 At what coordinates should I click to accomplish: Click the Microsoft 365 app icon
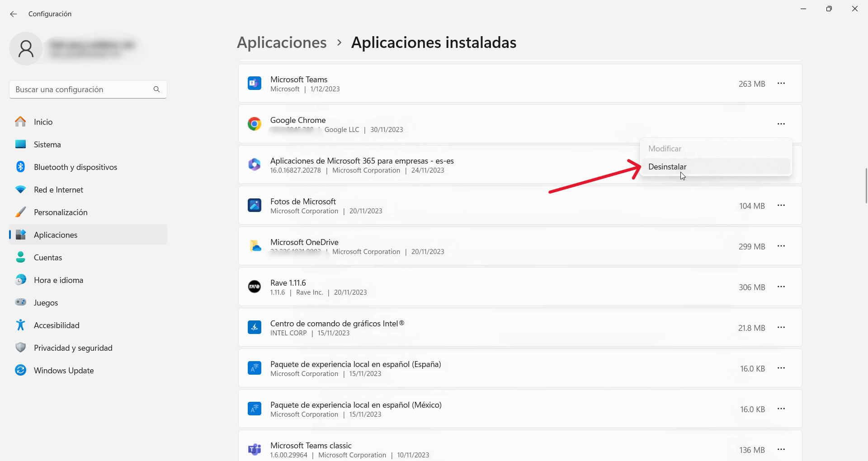255,165
